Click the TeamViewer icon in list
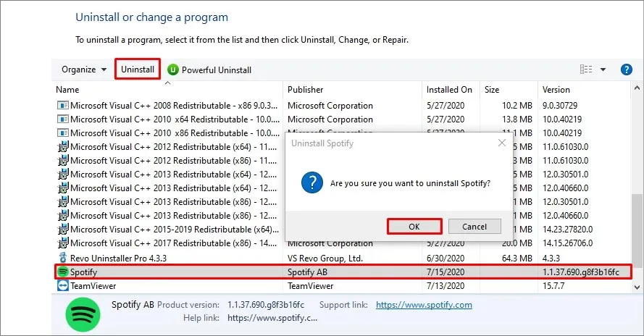This screenshot has height=336, width=644. click(x=63, y=285)
